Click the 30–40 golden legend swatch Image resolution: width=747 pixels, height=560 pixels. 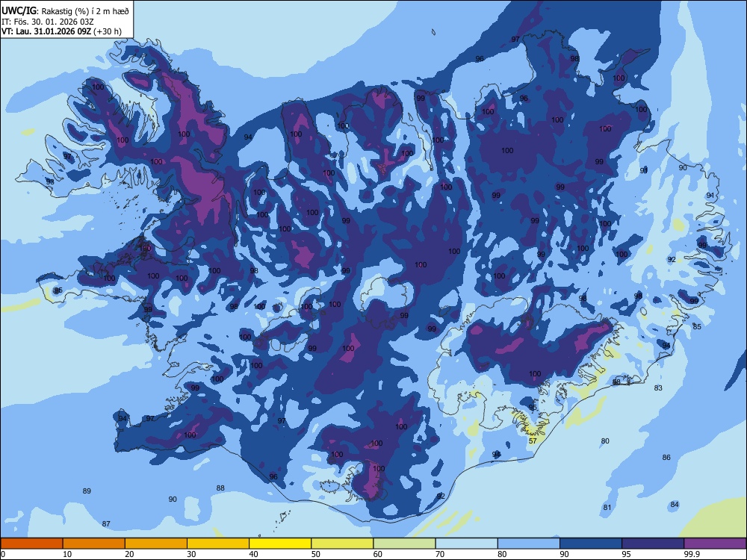[x=218, y=544]
